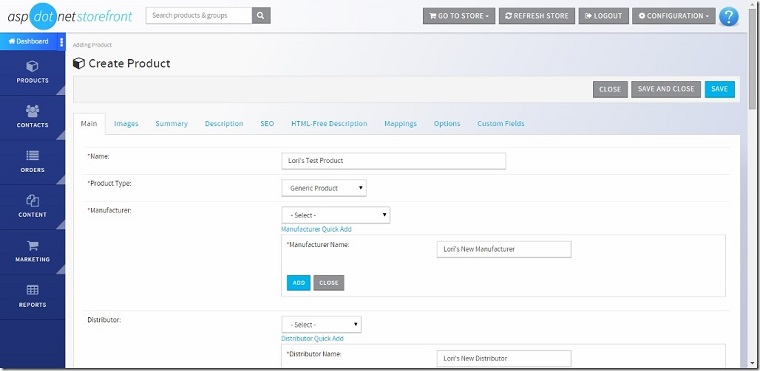Click the Adding Product breadcrumb text
This screenshot has height=371, width=760.
[x=92, y=45]
